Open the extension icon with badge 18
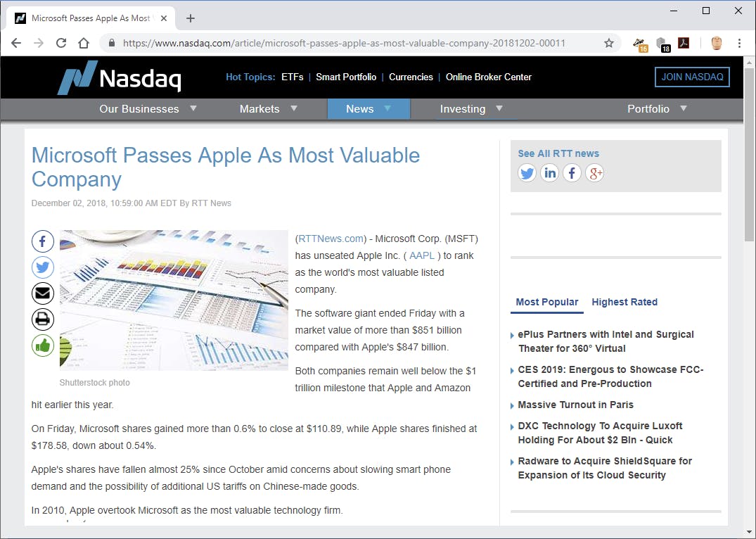 663,44
